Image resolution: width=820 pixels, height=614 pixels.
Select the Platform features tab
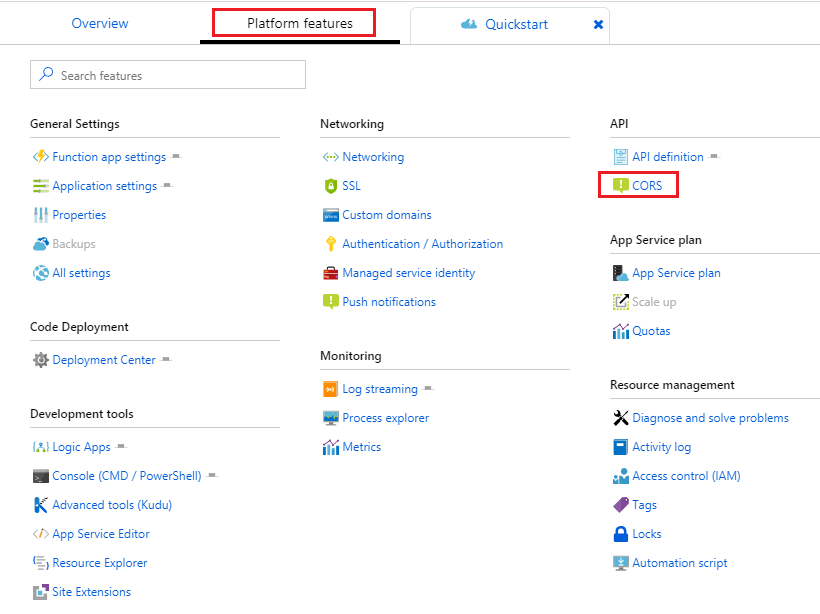click(x=300, y=23)
